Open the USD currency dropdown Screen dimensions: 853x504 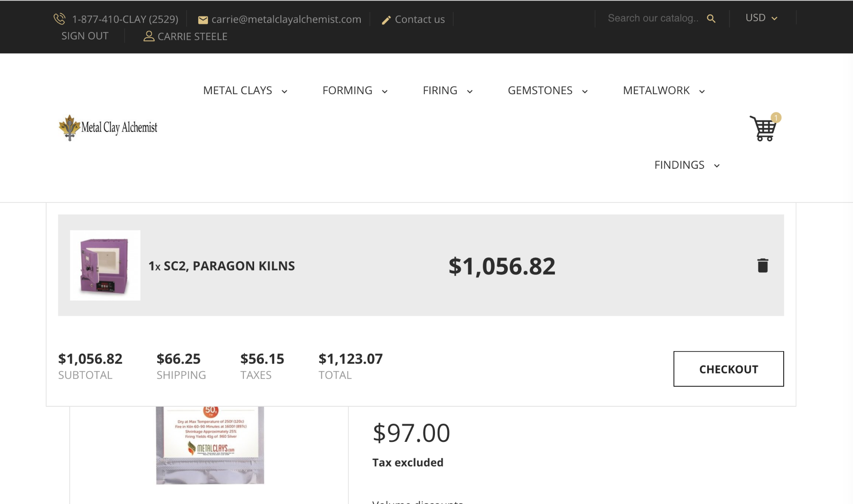coord(761,18)
